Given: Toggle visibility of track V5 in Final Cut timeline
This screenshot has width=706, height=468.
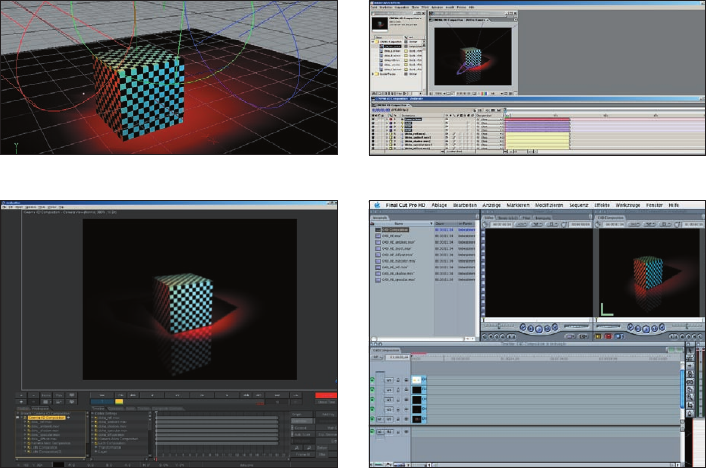Looking at the screenshot, I should pos(372,380).
